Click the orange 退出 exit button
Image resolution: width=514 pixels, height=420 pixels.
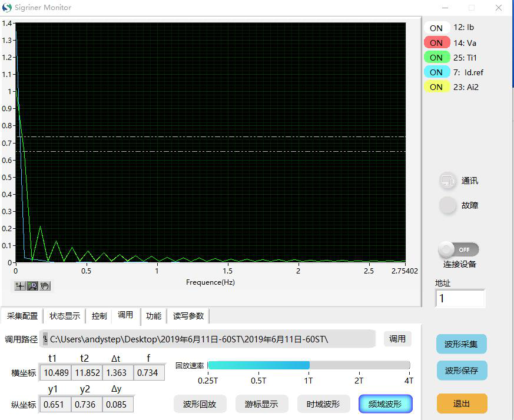(462, 404)
